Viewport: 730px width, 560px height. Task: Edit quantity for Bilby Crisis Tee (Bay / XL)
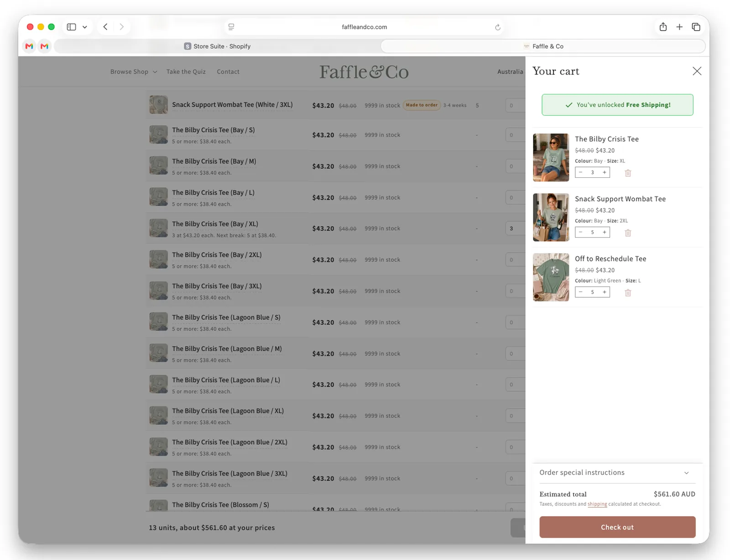tap(515, 228)
